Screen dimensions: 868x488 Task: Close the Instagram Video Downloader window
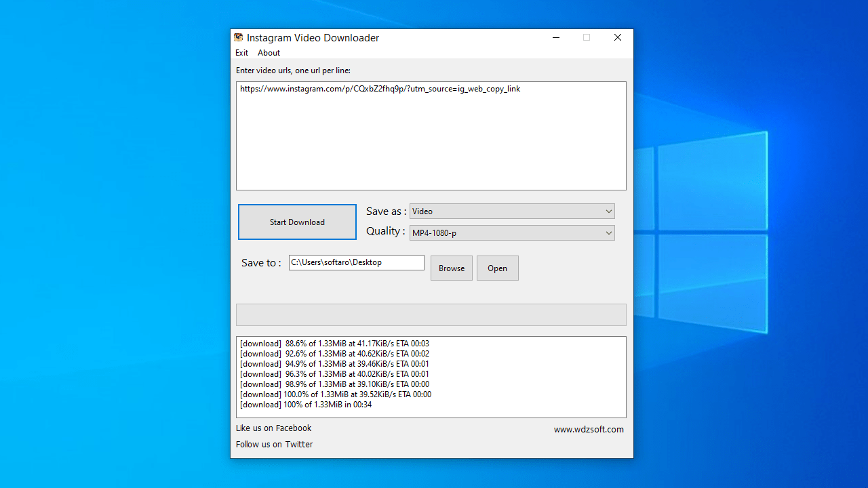[618, 38]
